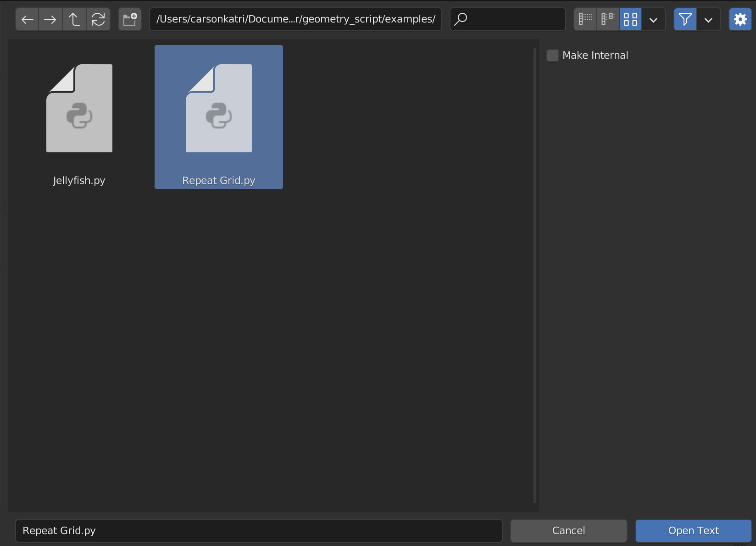Create a new directory
Screen dimensions: 756x546
(130, 19)
